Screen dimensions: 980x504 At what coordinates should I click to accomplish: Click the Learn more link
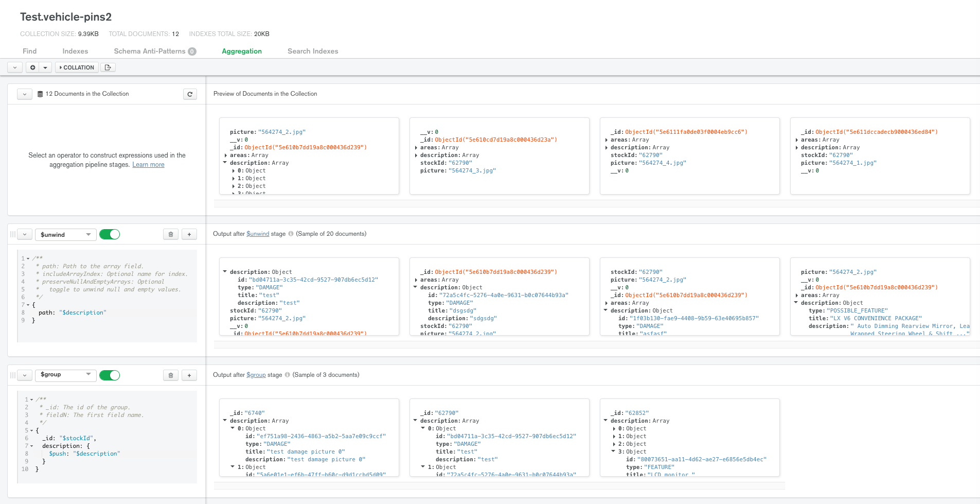pos(148,165)
